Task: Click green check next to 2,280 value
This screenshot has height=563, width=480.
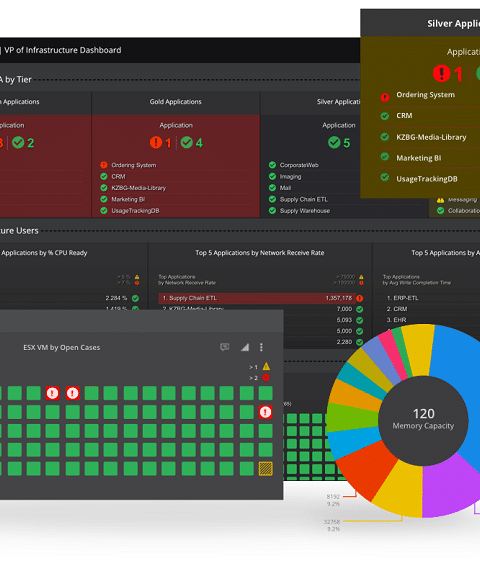Action: pyautogui.click(x=359, y=342)
